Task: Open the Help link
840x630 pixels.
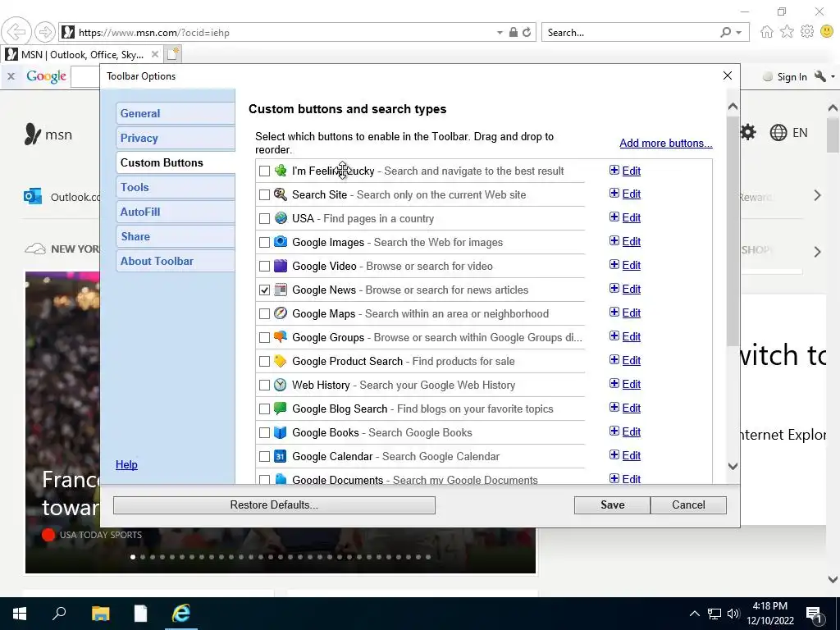Action: (126, 464)
